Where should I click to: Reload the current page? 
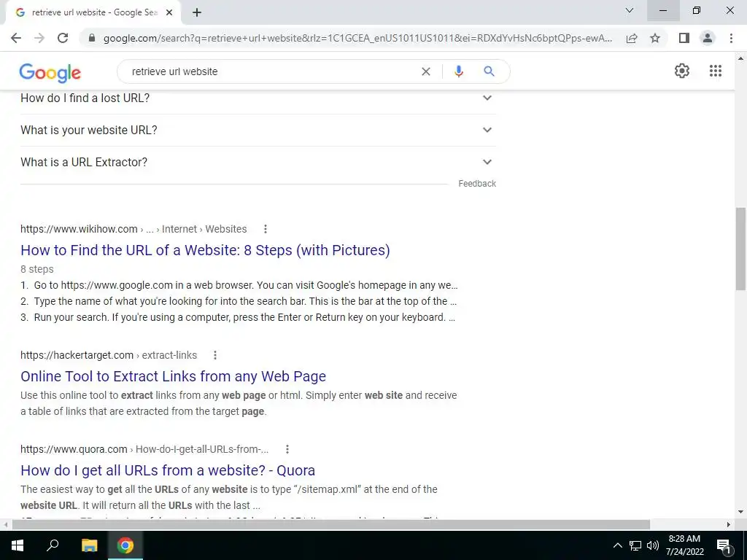[x=63, y=38]
